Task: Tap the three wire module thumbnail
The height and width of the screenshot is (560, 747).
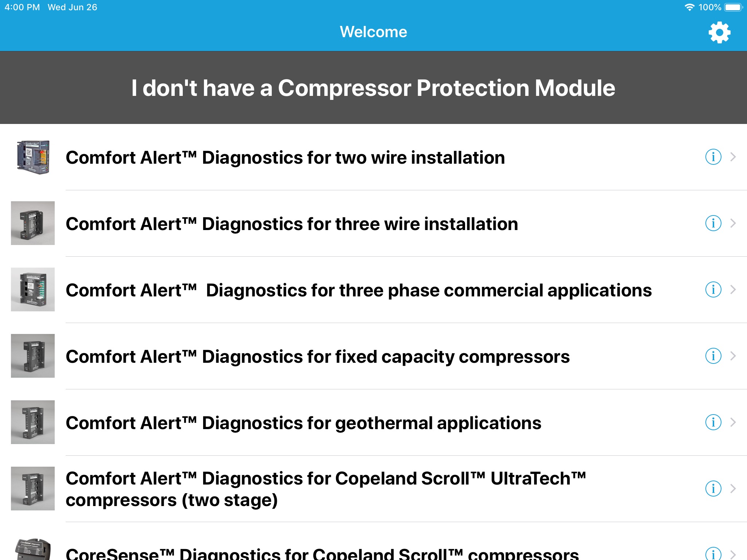Action: click(x=33, y=223)
